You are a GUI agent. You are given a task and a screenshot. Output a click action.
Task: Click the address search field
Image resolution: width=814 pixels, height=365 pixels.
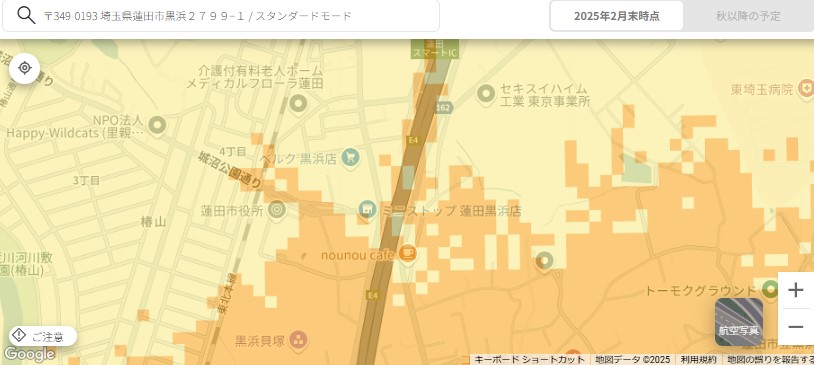(x=221, y=16)
